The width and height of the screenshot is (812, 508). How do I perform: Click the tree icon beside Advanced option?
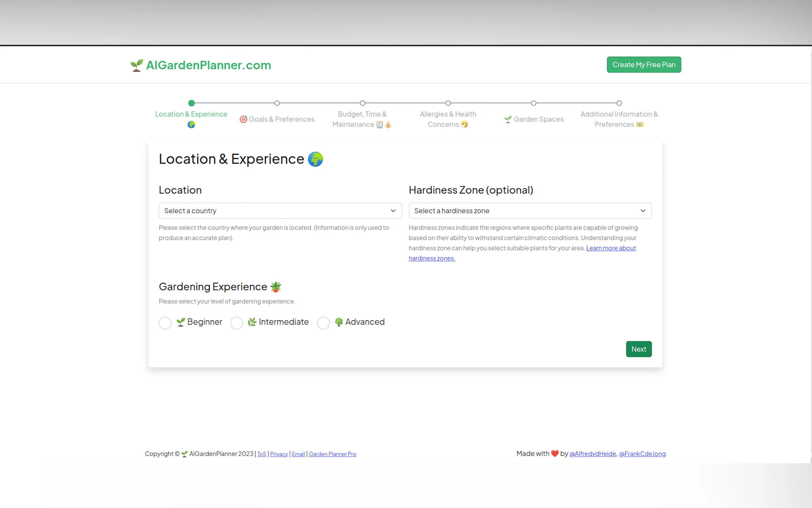click(339, 322)
